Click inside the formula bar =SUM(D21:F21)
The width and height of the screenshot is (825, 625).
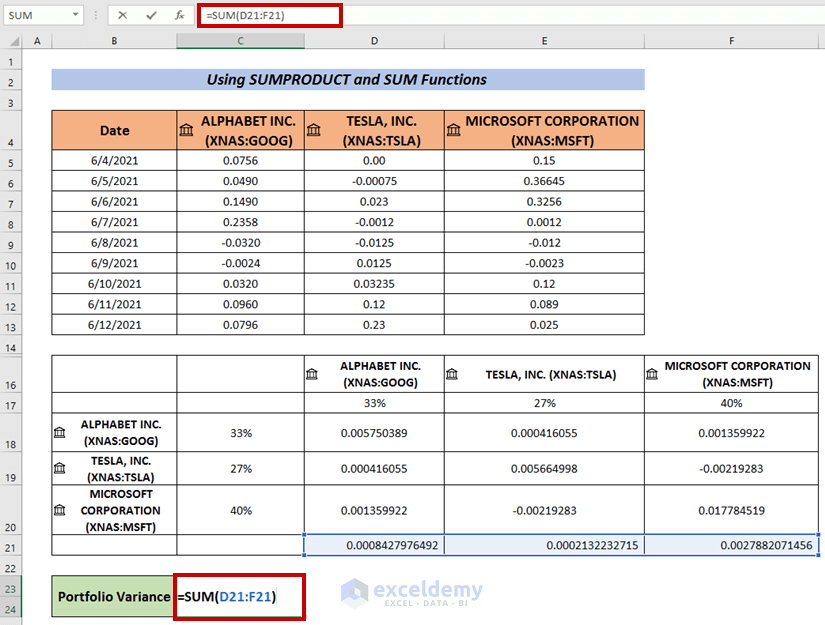click(x=270, y=16)
